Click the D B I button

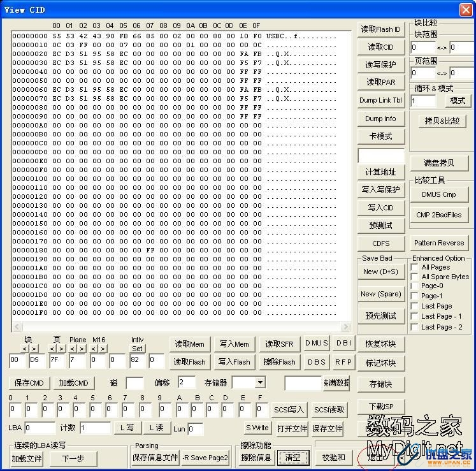point(343,343)
